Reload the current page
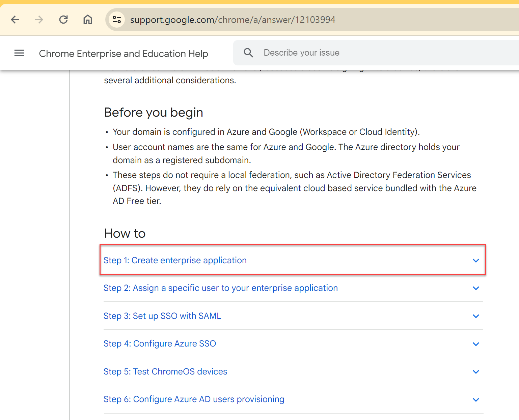Image resolution: width=519 pixels, height=420 pixels. click(63, 20)
